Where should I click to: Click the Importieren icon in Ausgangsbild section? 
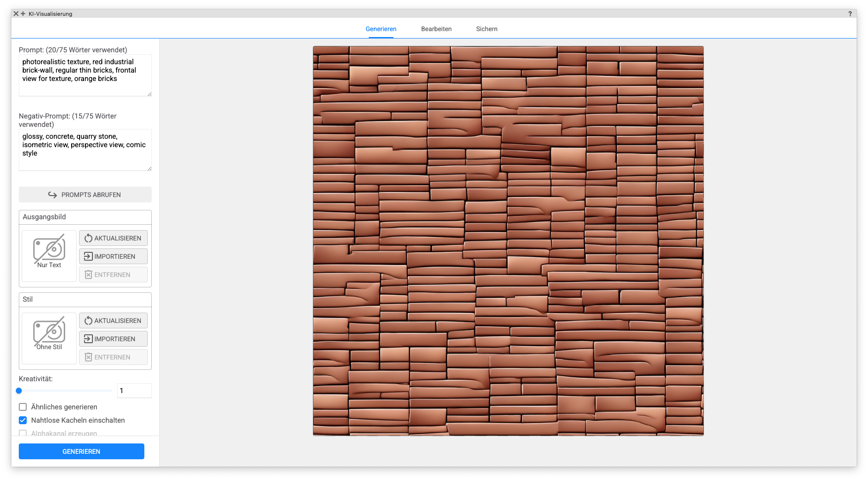tap(88, 256)
